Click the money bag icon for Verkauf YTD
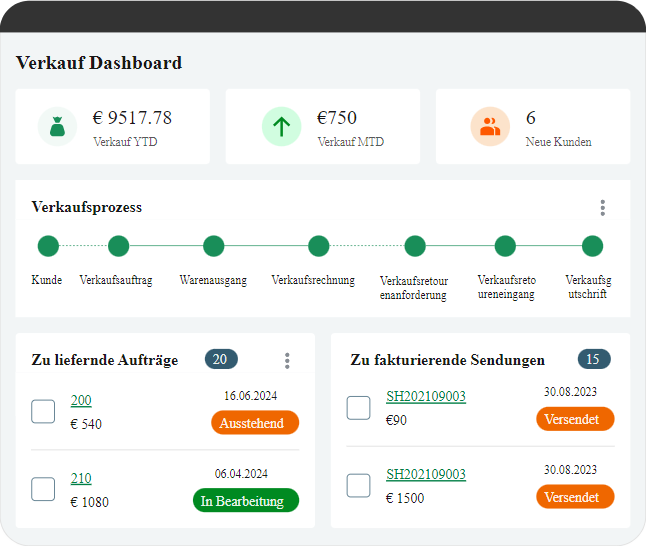The width and height of the screenshot is (649, 546). (x=57, y=126)
